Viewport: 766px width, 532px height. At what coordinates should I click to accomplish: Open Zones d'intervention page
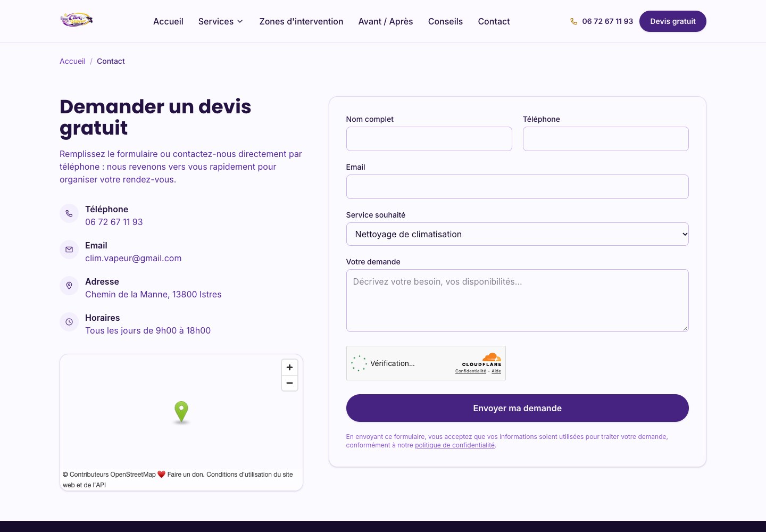tap(301, 21)
